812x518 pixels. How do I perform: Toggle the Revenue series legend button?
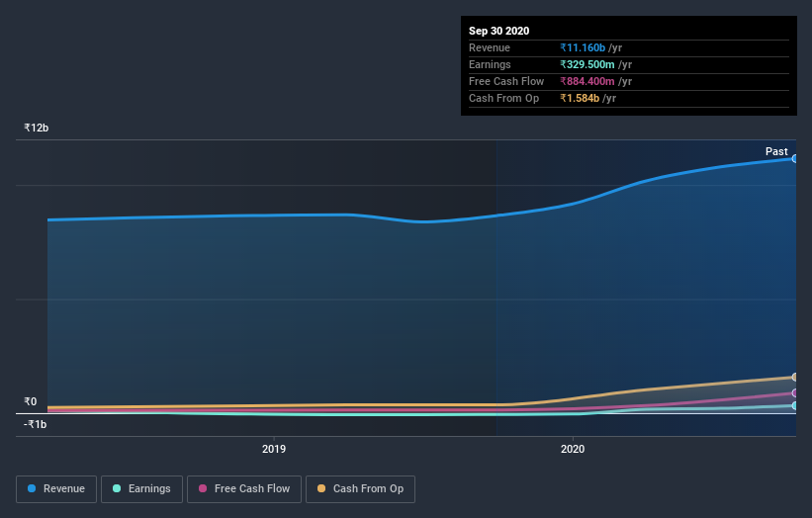(56, 489)
